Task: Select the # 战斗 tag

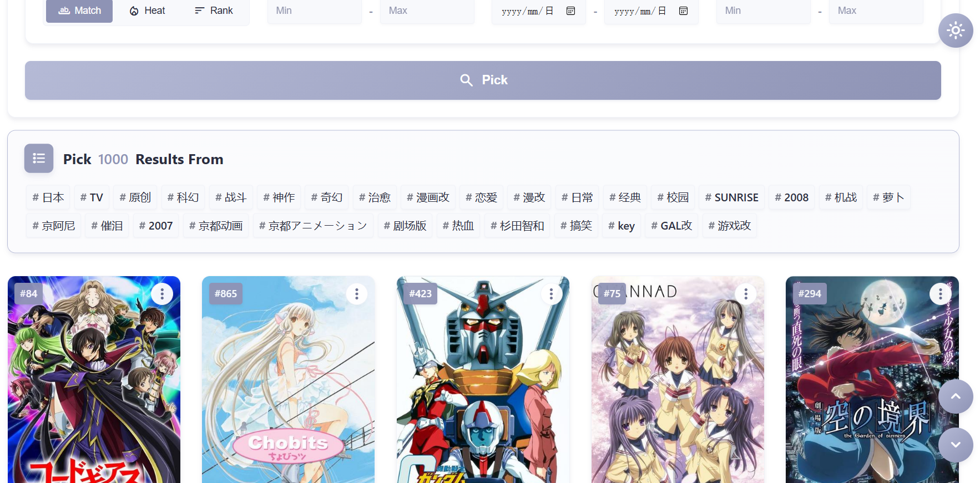Action: pyautogui.click(x=231, y=197)
